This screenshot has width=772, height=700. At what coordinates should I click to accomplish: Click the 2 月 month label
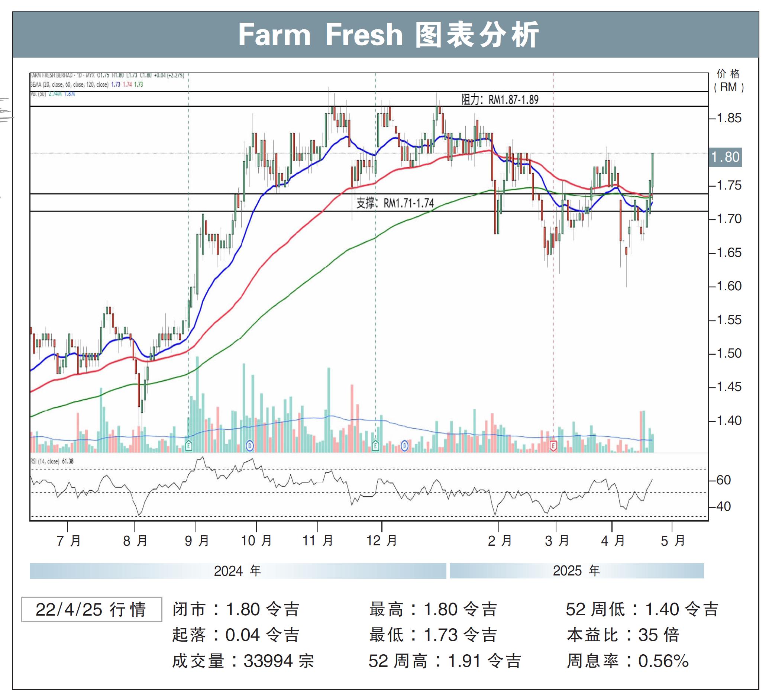click(x=500, y=541)
